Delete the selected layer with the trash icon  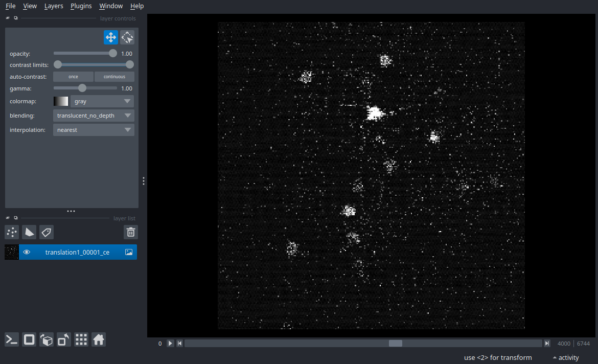(130, 232)
